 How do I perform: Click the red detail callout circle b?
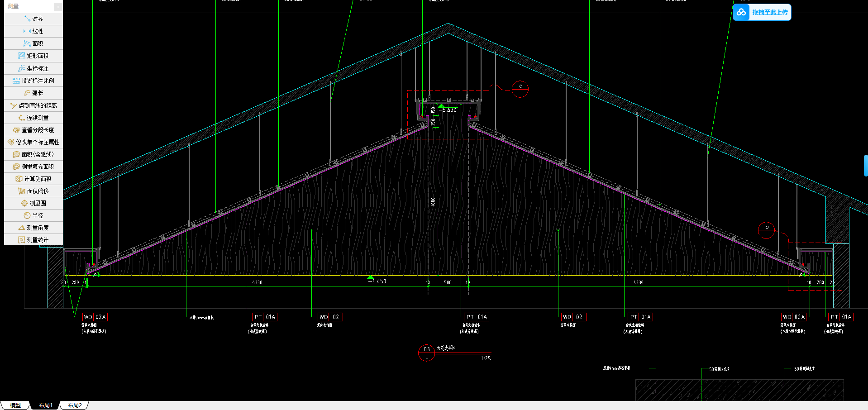click(767, 230)
